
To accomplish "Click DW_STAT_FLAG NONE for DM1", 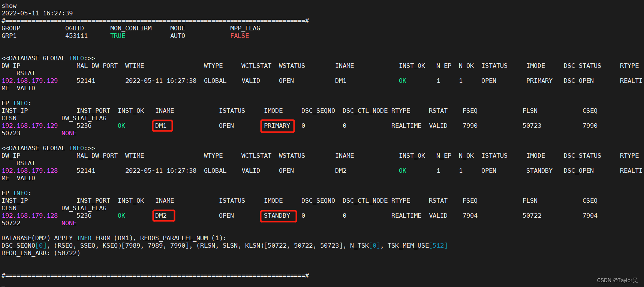I will click(69, 133).
